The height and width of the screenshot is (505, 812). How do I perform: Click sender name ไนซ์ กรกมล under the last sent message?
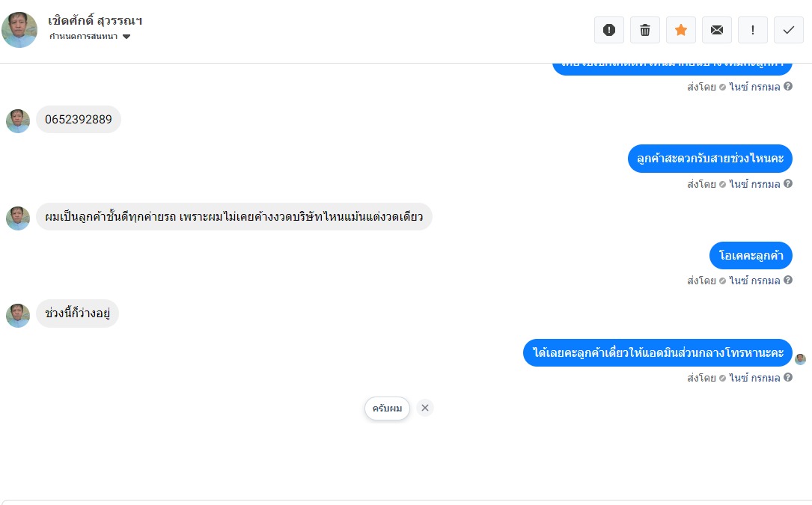pyautogui.click(x=755, y=378)
